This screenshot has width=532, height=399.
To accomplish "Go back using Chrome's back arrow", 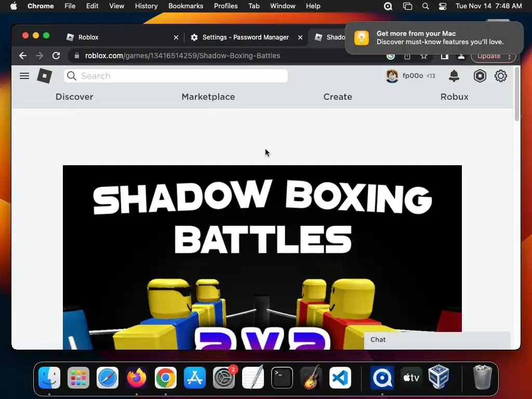I will (22, 56).
